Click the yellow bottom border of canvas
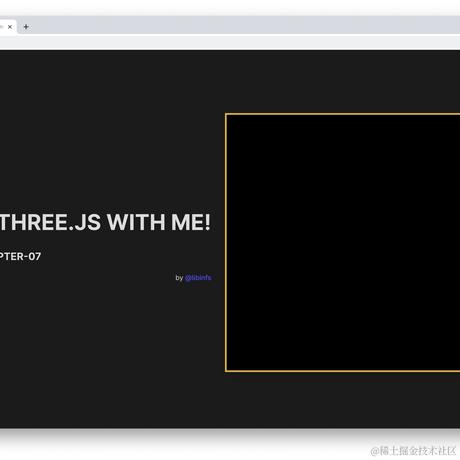Screen dimensions: 460x460 [343, 371]
